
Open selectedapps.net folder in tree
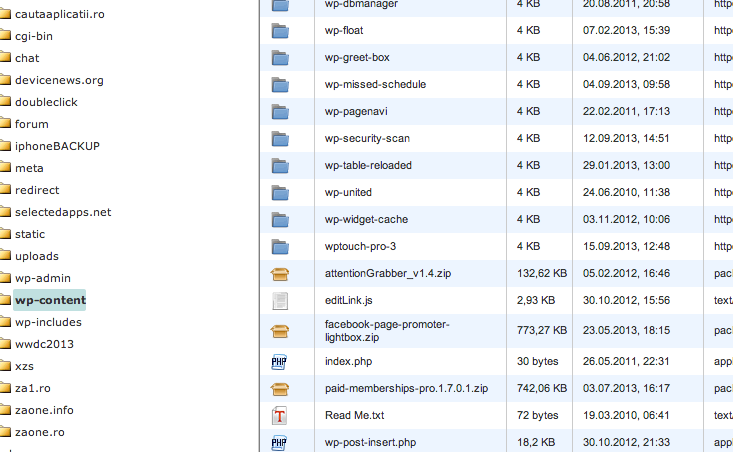pyautogui.click(x=63, y=212)
